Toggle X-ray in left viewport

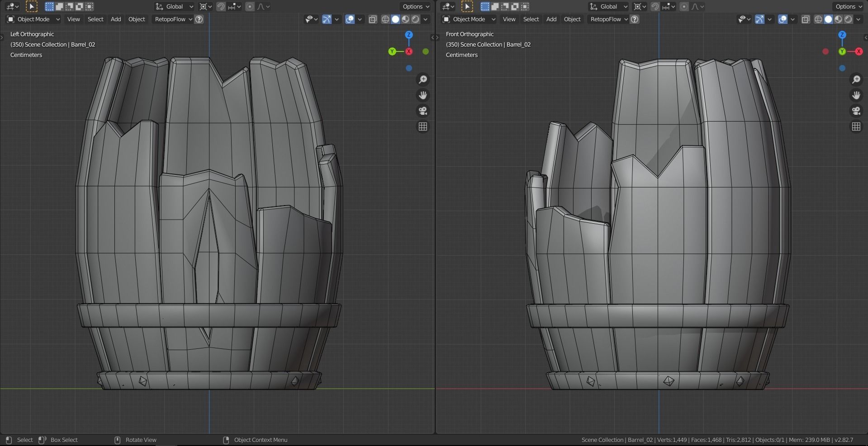pyautogui.click(x=373, y=19)
